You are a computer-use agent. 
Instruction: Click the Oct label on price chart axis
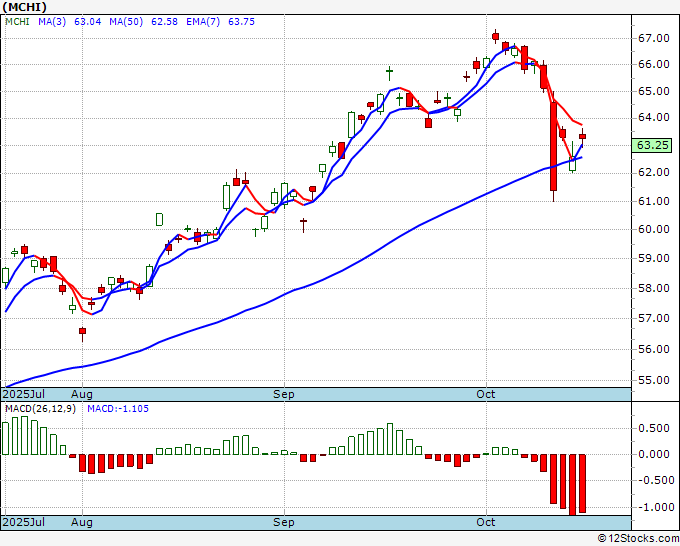point(486,394)
